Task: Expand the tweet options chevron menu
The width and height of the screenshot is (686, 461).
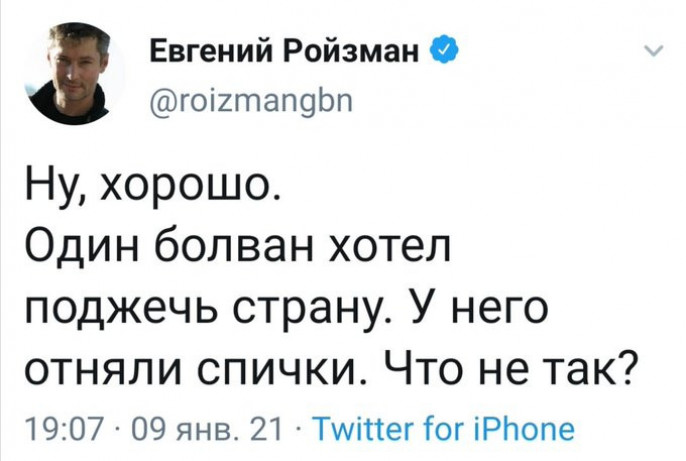Action: coord(654,53)
